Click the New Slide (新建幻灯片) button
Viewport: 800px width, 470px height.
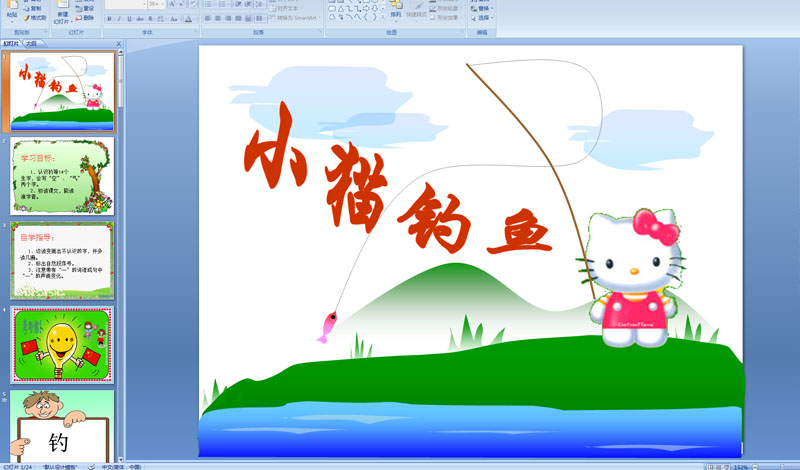[x=63, y=12]
